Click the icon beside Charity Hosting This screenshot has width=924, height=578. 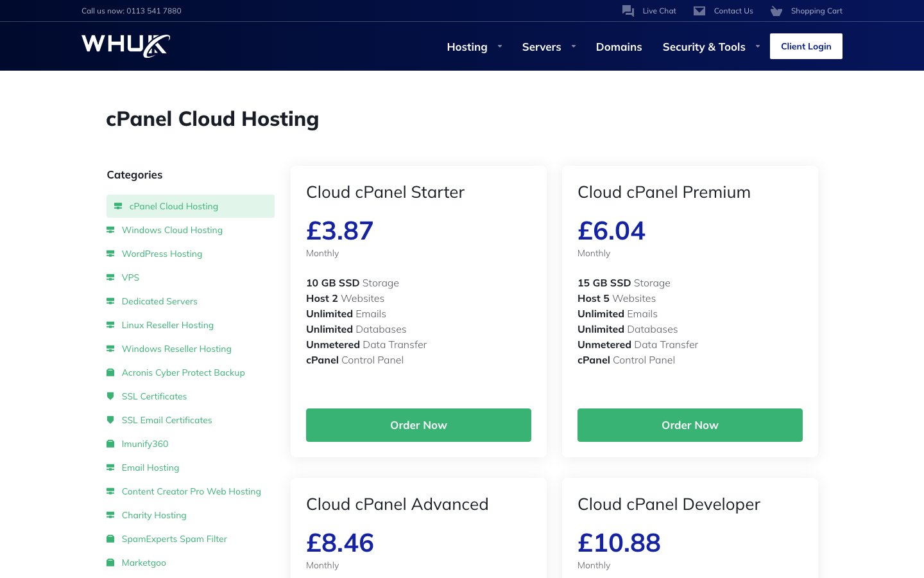point(110,515)
